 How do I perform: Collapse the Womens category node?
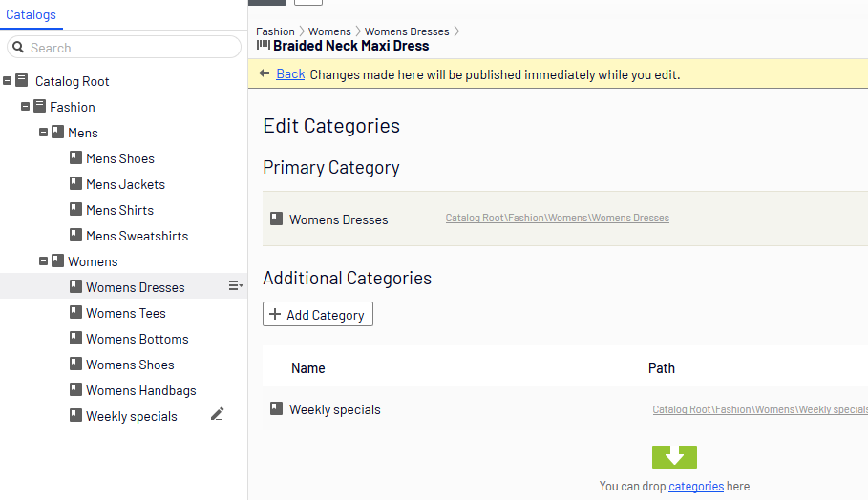pyautogui.click(x=43, y=261)
